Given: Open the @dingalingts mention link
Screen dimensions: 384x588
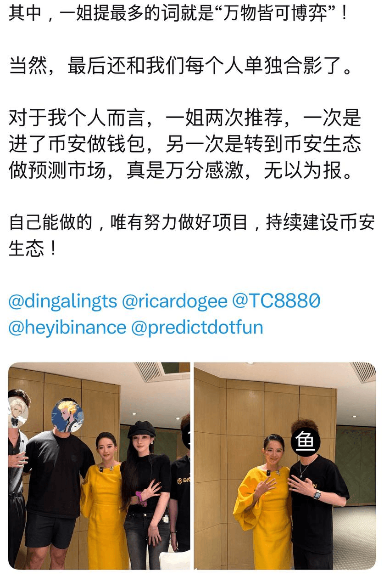Looking at the screenshot, I should click(x=63, y=301).
